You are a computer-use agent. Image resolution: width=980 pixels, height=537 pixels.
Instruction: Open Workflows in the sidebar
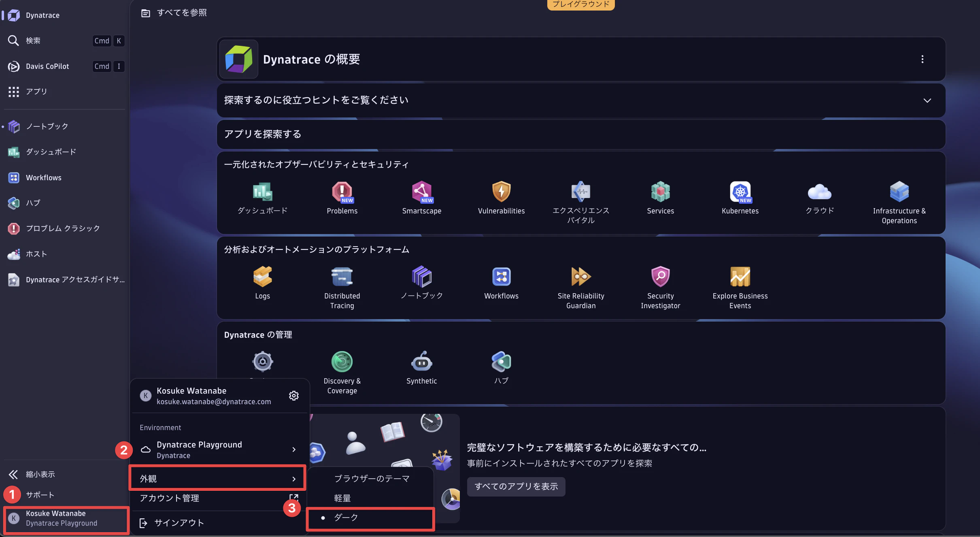pos(65,177)
